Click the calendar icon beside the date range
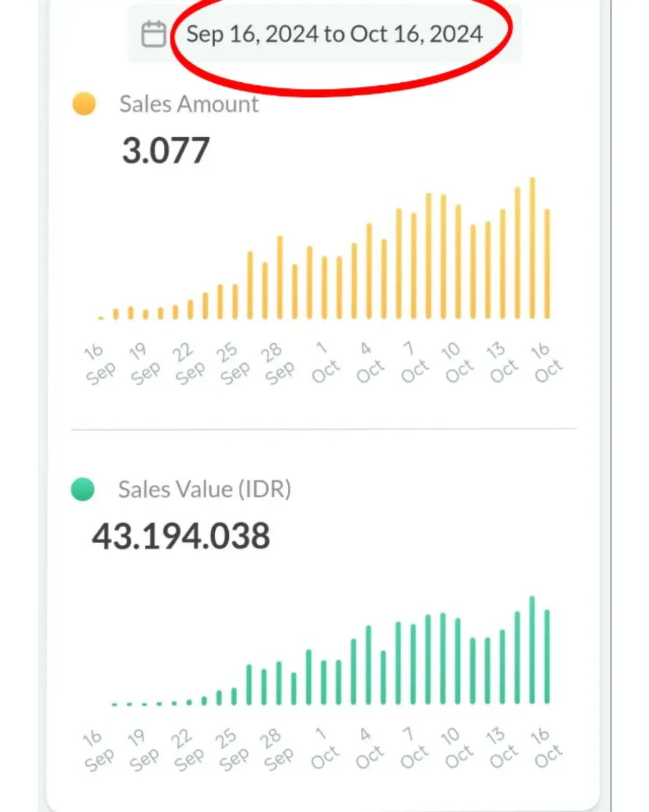 (x=153, y=34)
